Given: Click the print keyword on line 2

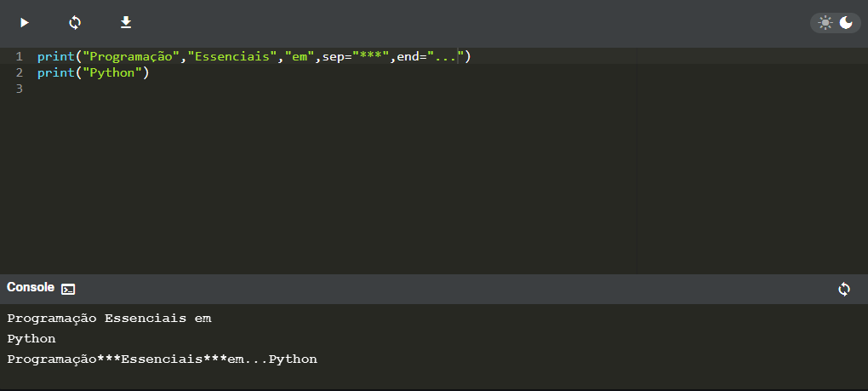Looking at the screenshot, I should point(56,72).
